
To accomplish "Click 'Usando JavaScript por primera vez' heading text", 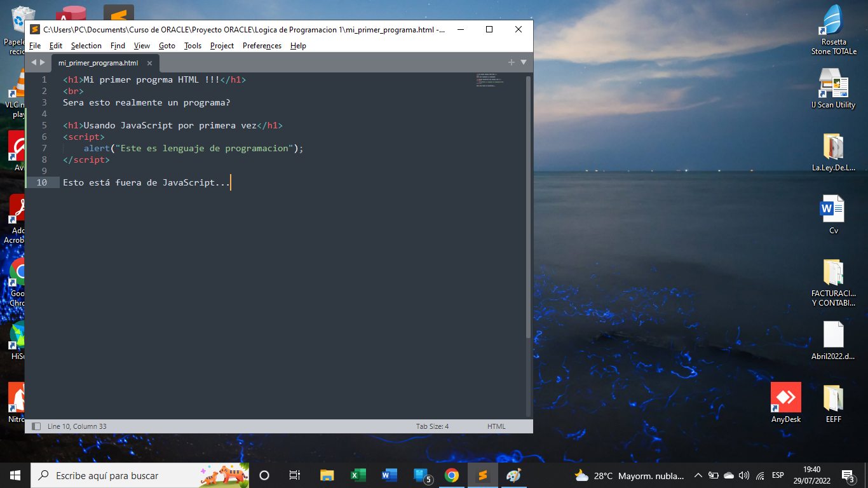I will (170, 125).
